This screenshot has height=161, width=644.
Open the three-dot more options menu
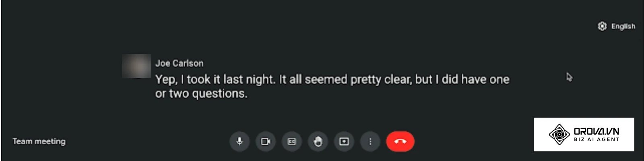pos(370,141)
